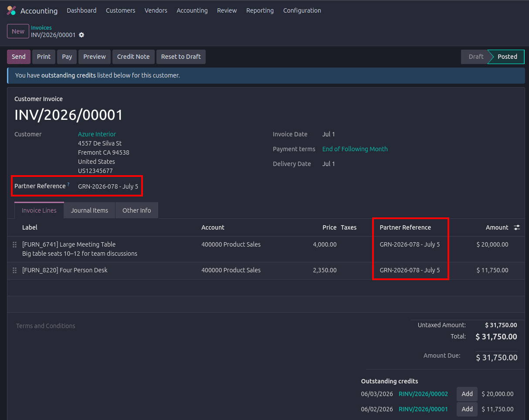Click the Partner Reference value under the customer address

(108, 186)
